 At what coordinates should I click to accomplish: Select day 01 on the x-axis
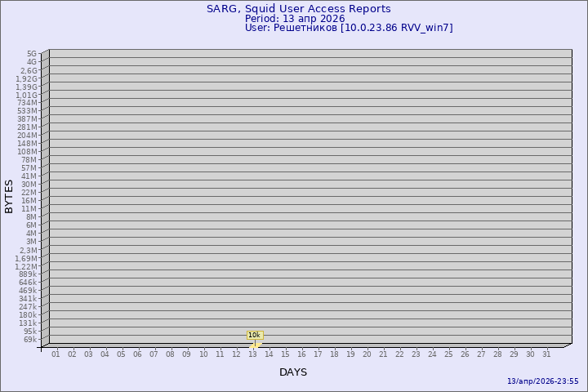(56, 354)
